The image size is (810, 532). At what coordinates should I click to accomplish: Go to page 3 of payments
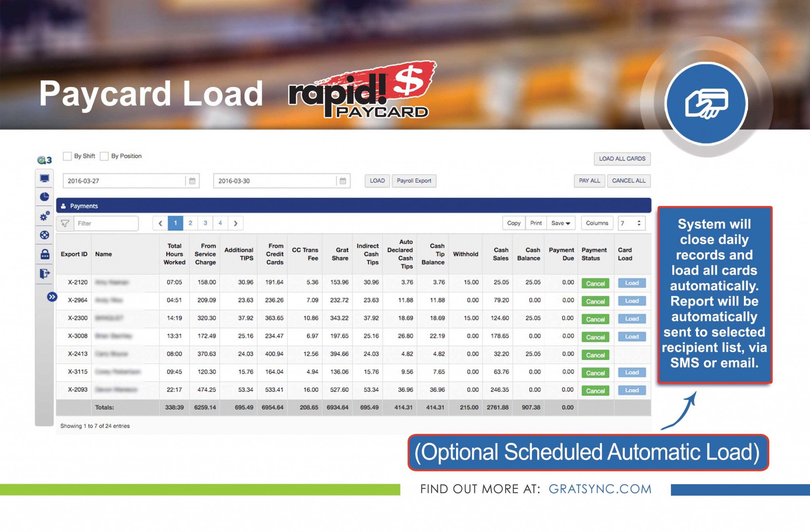point(205,223)
